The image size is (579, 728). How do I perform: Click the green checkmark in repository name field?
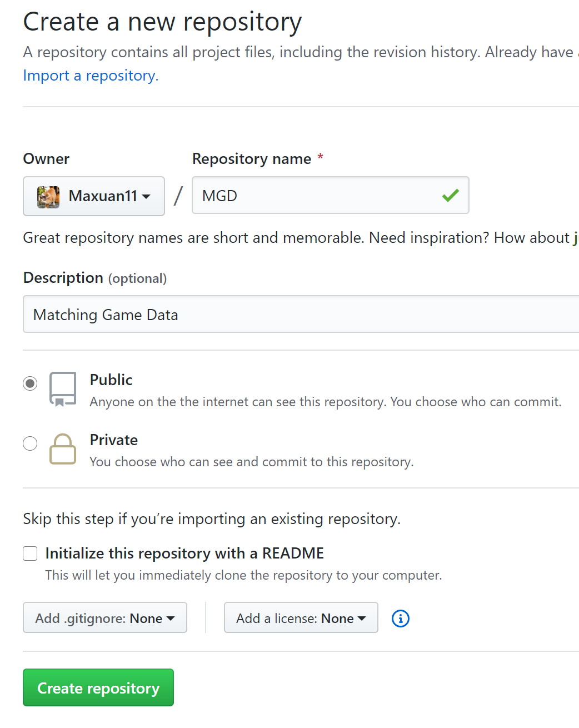pyautogui.click(x=450, y=195)
